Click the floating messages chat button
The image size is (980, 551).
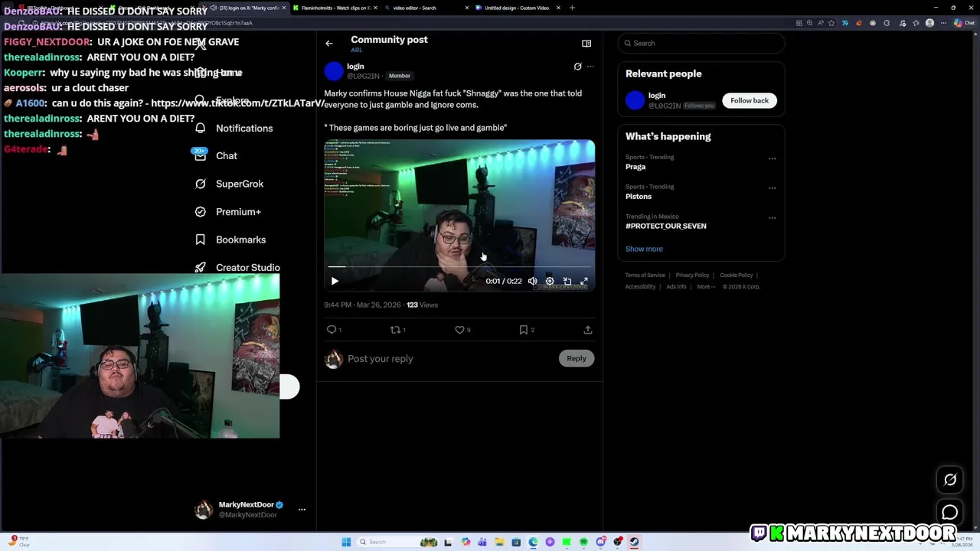tap(950, 513)
